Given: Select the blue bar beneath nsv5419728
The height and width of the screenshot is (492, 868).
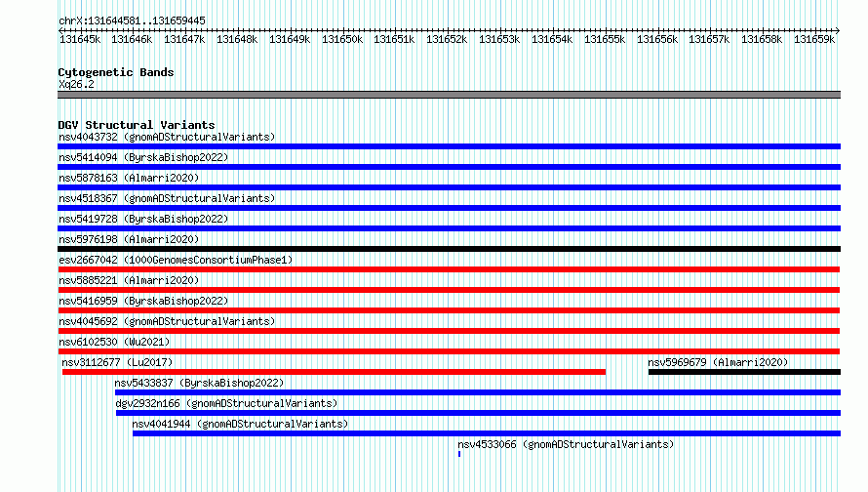Looking at the screenshot, I should (449, 228).
